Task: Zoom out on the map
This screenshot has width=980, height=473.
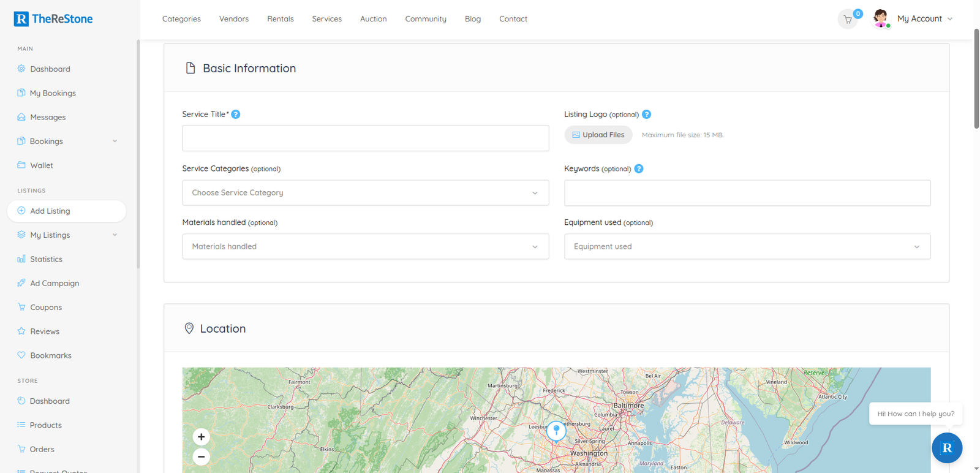Action: click(x=201, y=456)
